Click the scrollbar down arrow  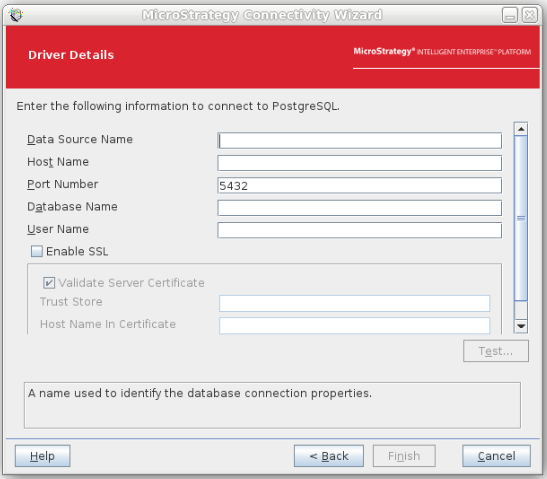[x=521, y=326]
